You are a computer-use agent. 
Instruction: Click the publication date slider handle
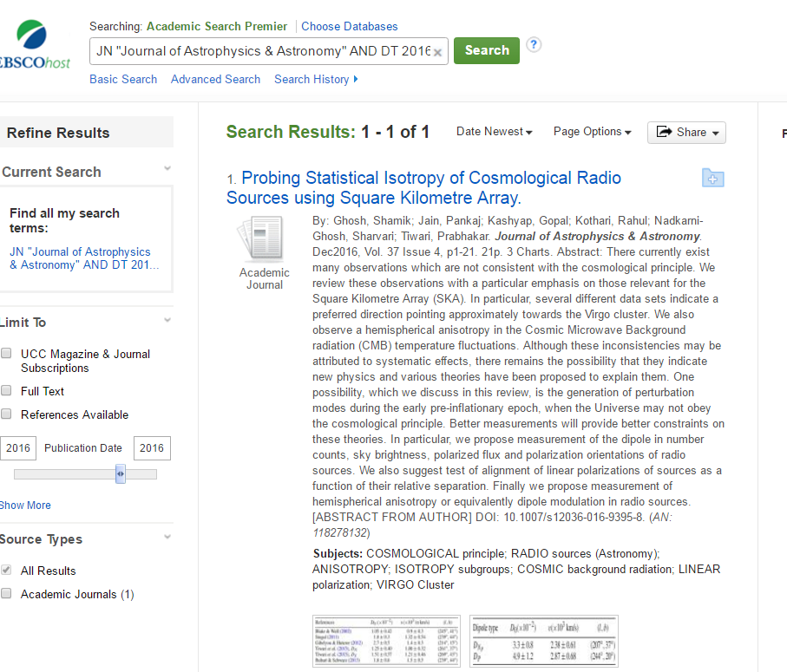pos(121,474)
